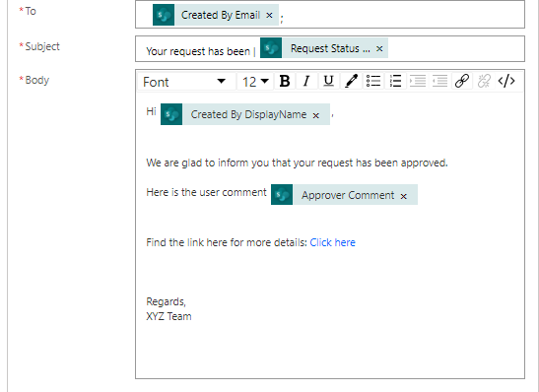Screen dimensions: 539x392
Task: Click the SharePoint icon on Created By Email
Action: [x=164, y=15]
